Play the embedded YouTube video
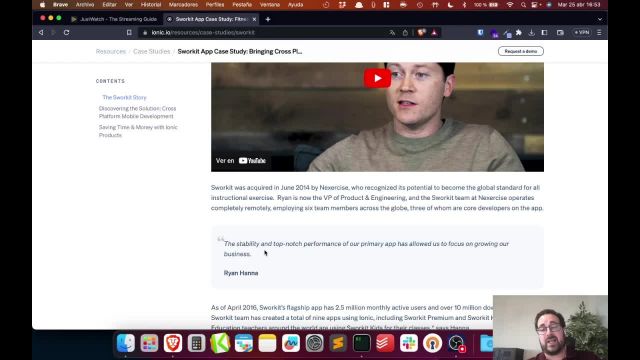This screenshot has height=360, width=640. pyautogui.click(x=377, y=78)
